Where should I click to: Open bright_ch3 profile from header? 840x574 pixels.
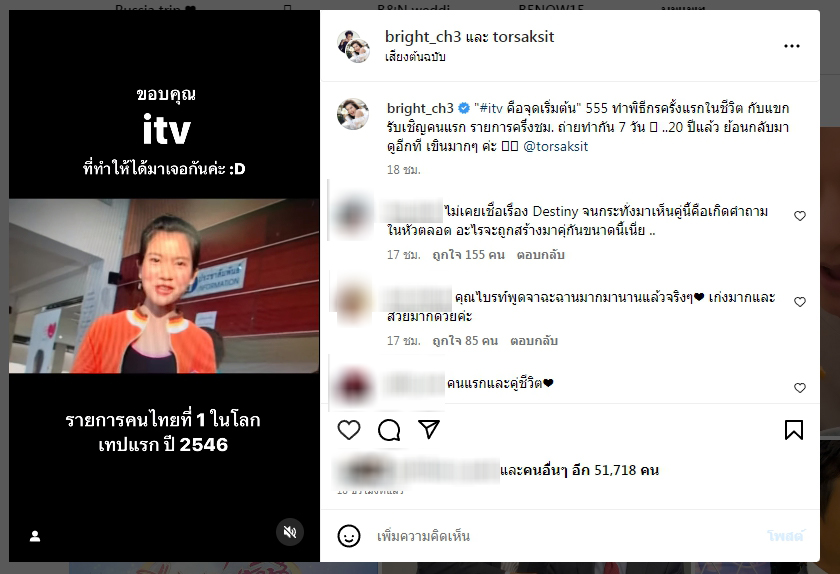click(x=423, y=36)
